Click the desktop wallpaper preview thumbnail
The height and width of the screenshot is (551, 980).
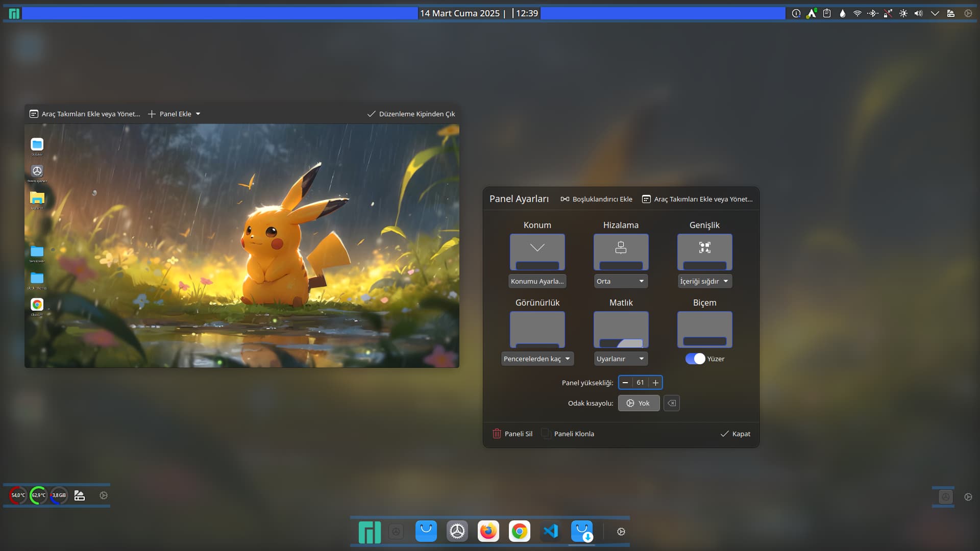242,245
